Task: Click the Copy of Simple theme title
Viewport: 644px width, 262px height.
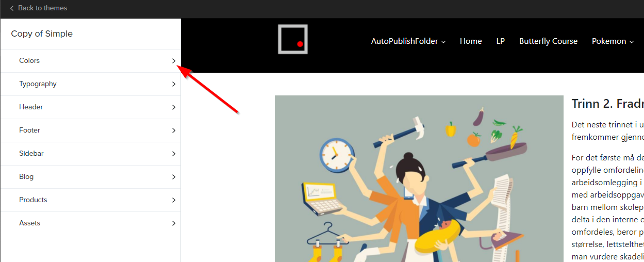Action: pos(42,34)
